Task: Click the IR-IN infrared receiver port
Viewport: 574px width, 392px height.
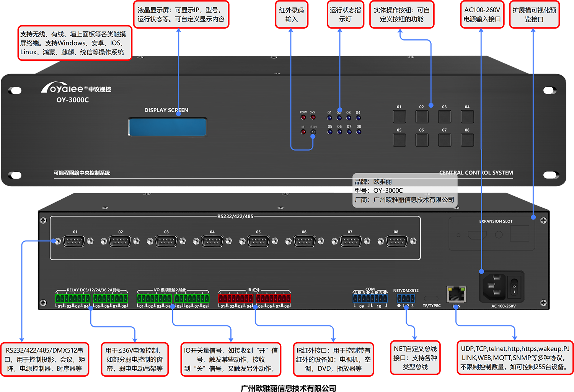Action: pyautogui.click(x=313, y=132)
